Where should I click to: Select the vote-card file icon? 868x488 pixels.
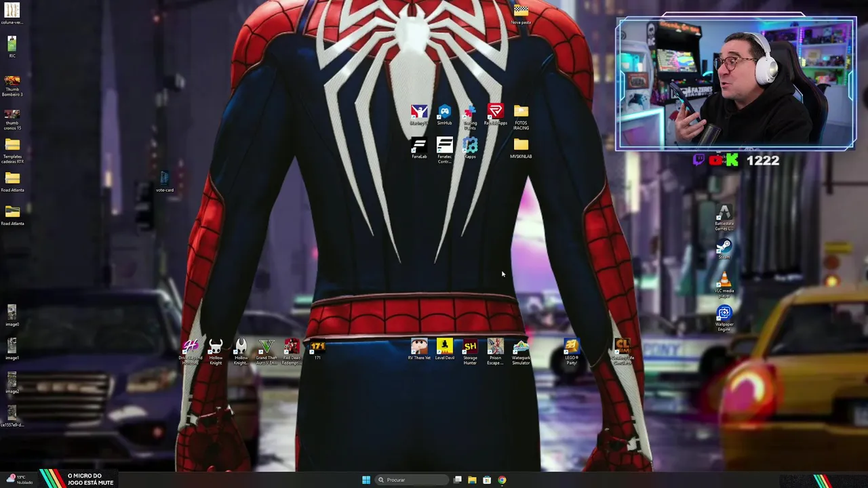tap(165, 182)
